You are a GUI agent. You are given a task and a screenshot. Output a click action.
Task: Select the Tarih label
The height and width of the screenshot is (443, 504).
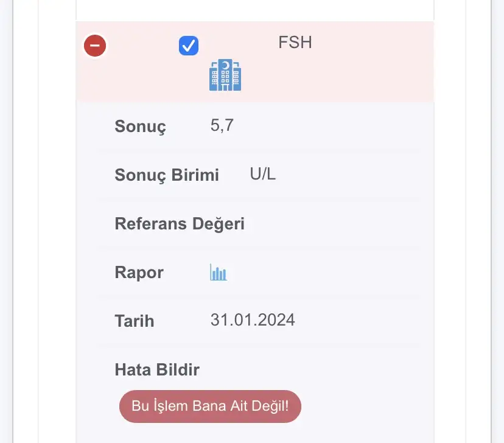(x=135, y=321)
